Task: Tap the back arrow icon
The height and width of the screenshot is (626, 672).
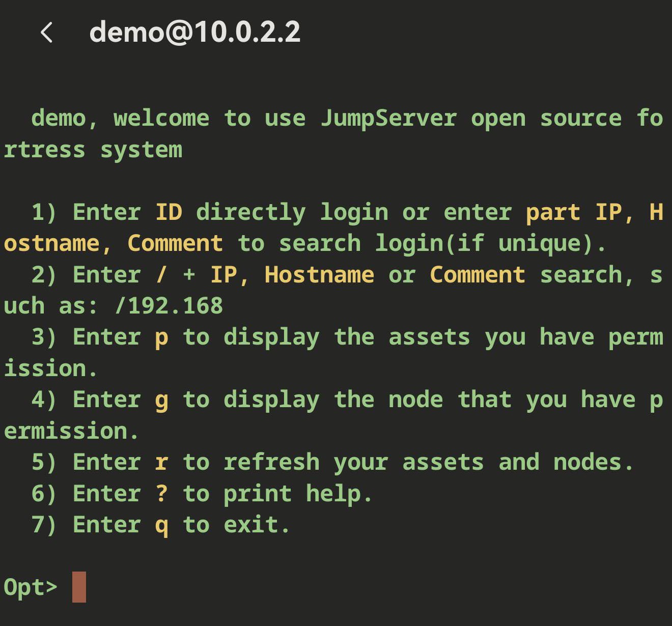Action: (x=46, y=33)
